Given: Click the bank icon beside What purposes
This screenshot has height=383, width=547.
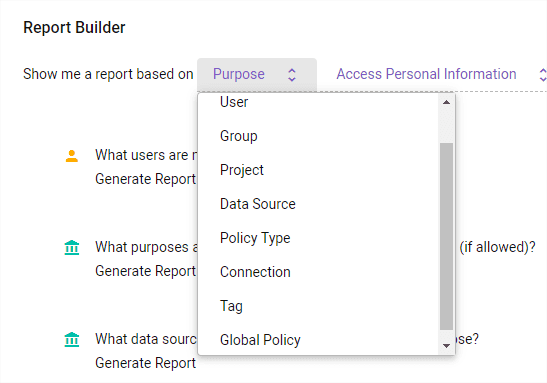Looking at the screenshot, I should click(x=72, y=248).
